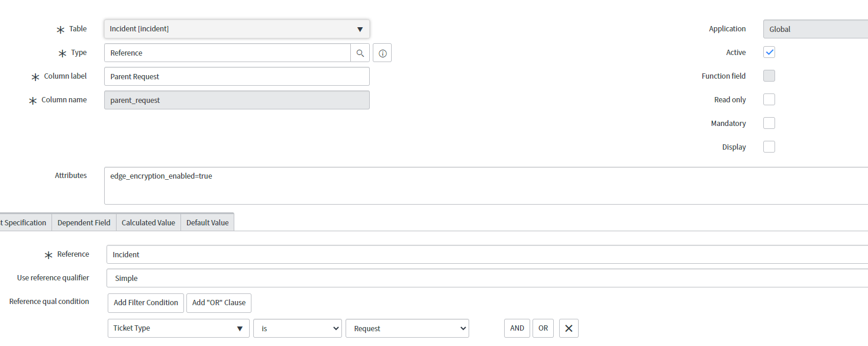Click the Application label

click(727, 29)
